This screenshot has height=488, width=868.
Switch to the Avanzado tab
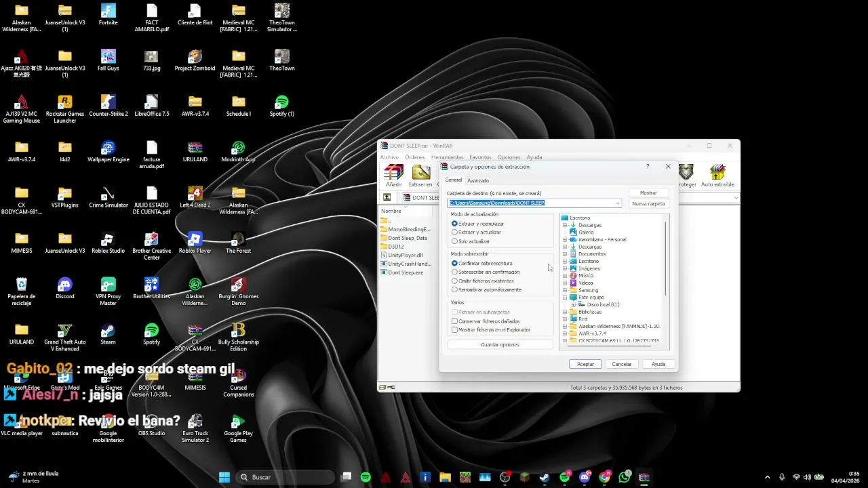point(478,180)
